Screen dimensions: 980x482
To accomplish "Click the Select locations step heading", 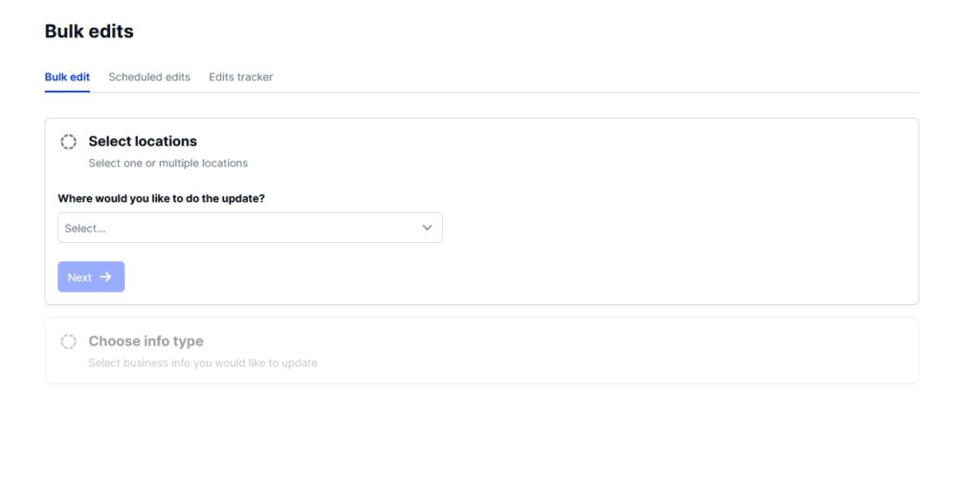I will click(143, 142).
